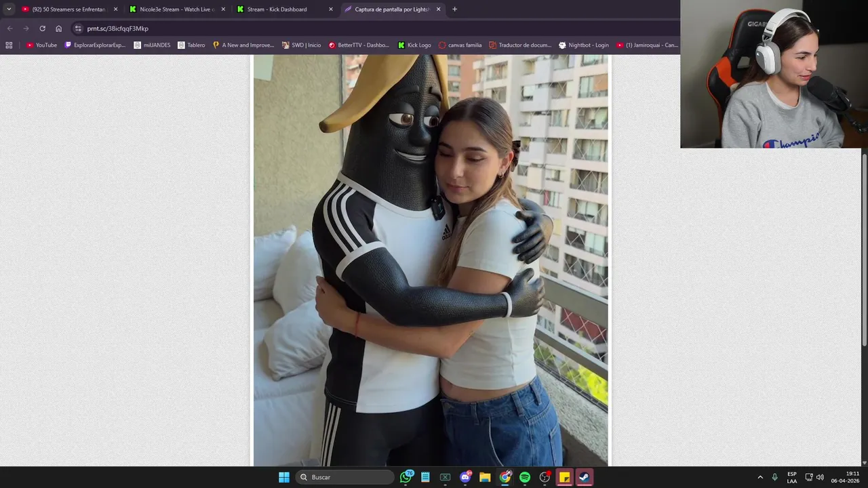868x488 pixels.
Task: Open WhatsApp from the taskbar
Action: point(406,477)
